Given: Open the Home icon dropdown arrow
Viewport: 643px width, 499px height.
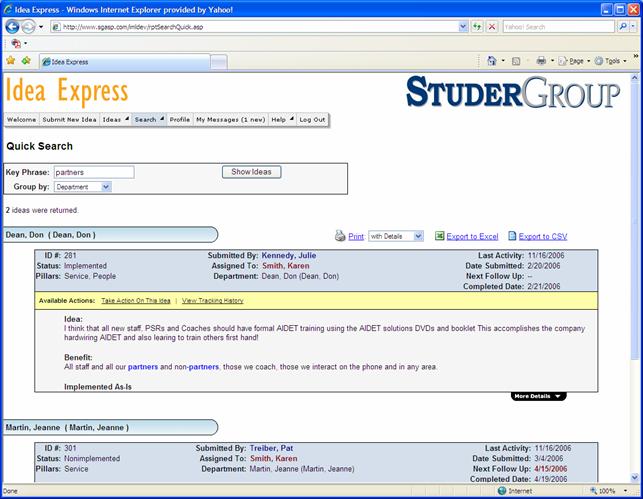Looking at the screenshot, I should tap(503, 61).
